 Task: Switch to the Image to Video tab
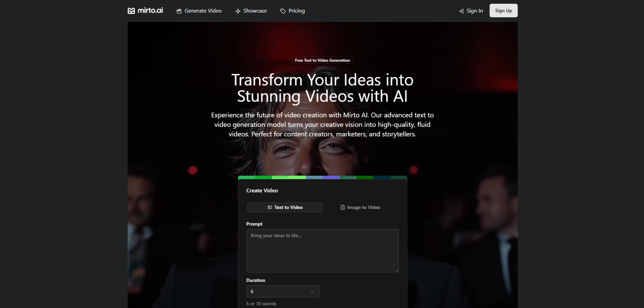360,207
